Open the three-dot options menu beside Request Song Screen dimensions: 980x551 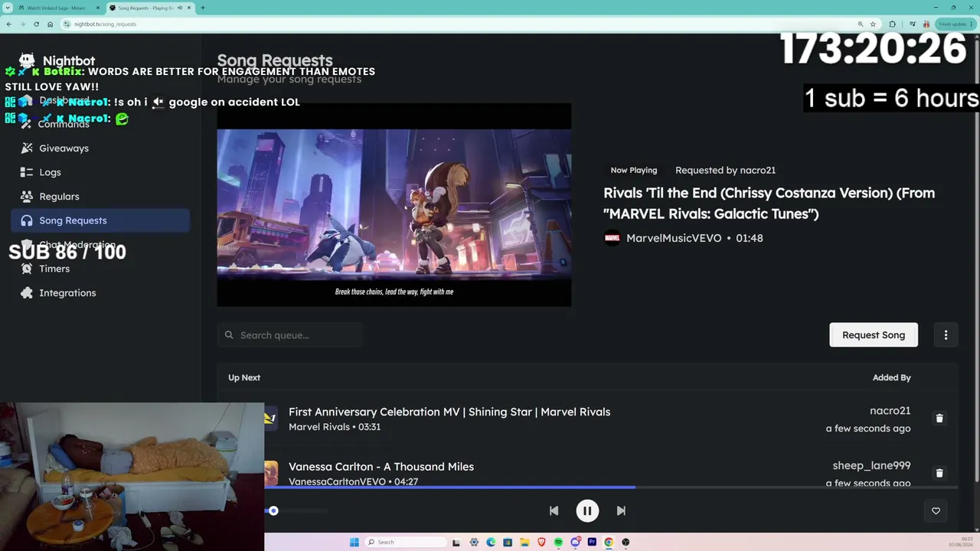coord(946,335)
